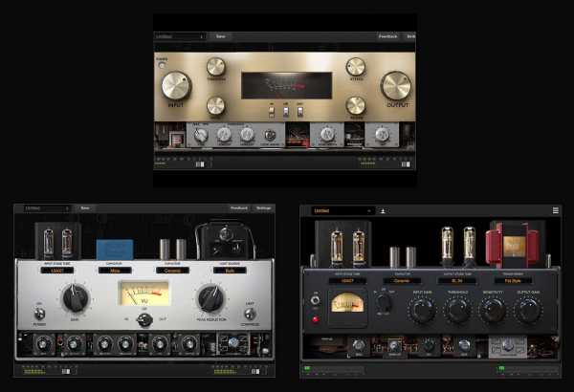574x392 pixels.
Task: Click Feedback in the gold unit window
Action: [x=387, y=36]
